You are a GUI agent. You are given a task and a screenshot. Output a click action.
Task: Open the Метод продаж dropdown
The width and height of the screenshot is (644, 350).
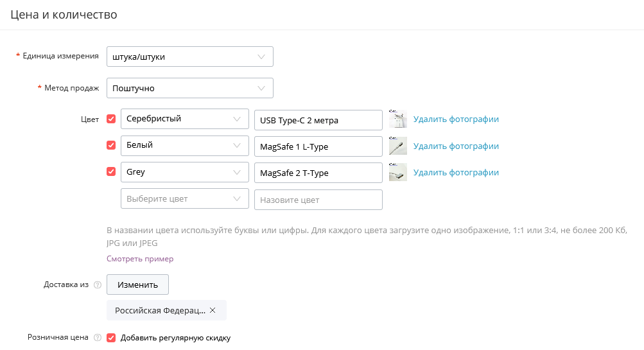[x=189, y=88]
